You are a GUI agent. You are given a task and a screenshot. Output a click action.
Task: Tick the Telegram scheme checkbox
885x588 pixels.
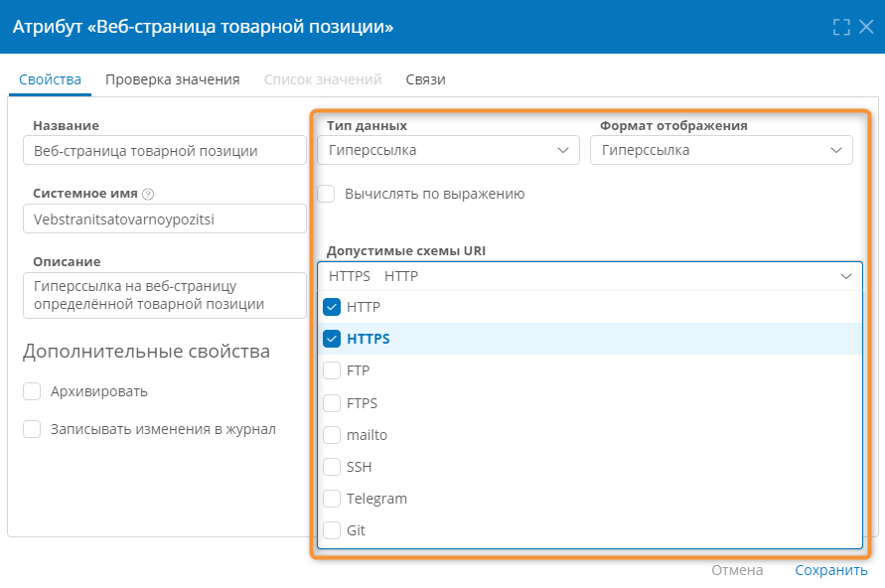pos(332,499)
